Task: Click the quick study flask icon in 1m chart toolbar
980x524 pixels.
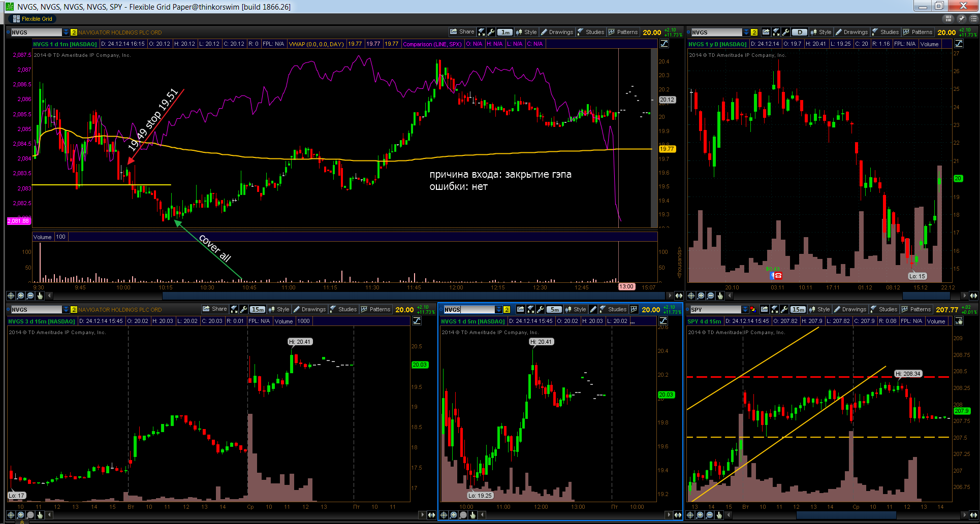Action: click(x=482, y=32)
